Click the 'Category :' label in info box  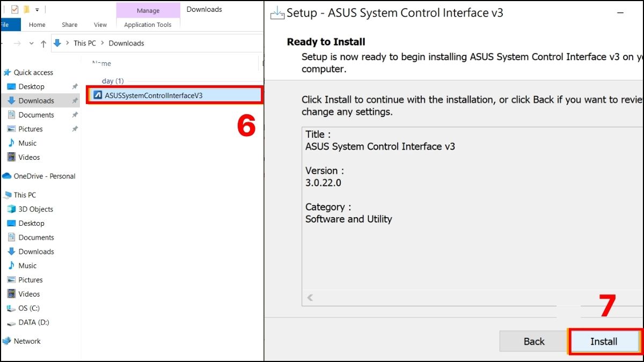click(328, 207)
